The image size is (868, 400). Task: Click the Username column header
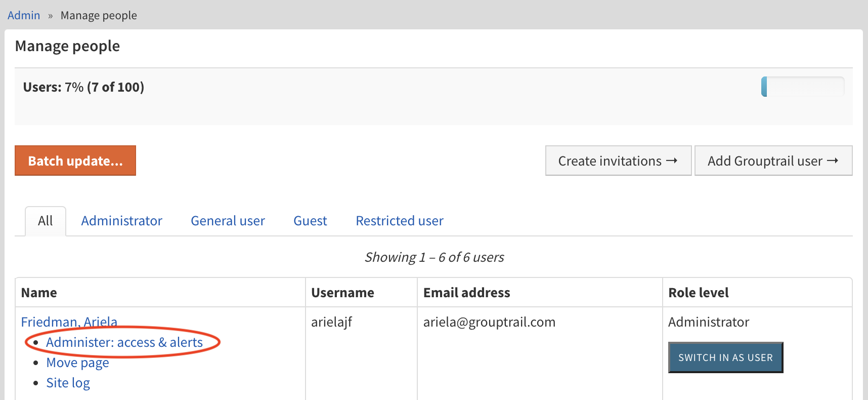(x=342, y=293)
